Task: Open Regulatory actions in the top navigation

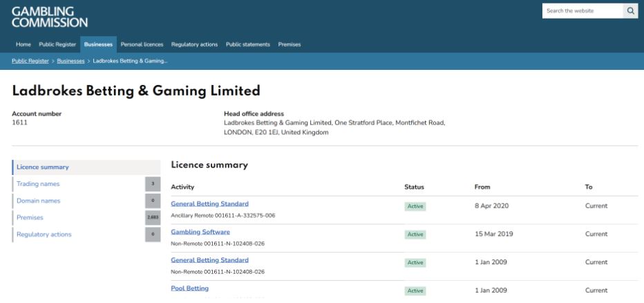Action: (x=195, y=44)
